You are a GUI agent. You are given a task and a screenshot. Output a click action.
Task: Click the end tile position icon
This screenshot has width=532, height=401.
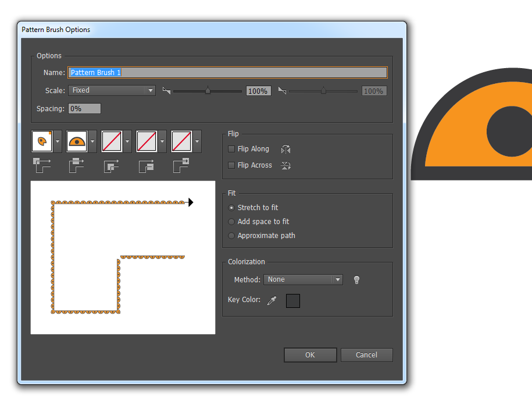pos(181,165)
